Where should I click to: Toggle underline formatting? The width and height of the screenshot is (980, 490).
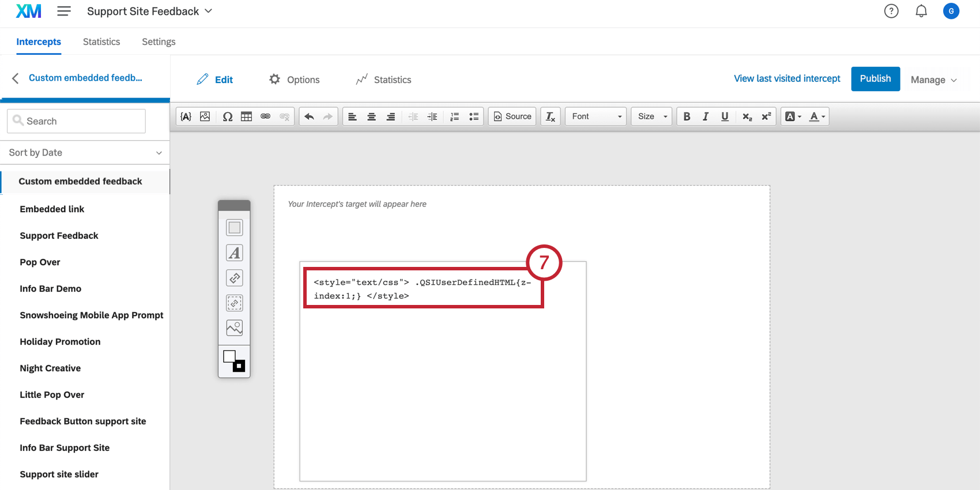(725, 116)
